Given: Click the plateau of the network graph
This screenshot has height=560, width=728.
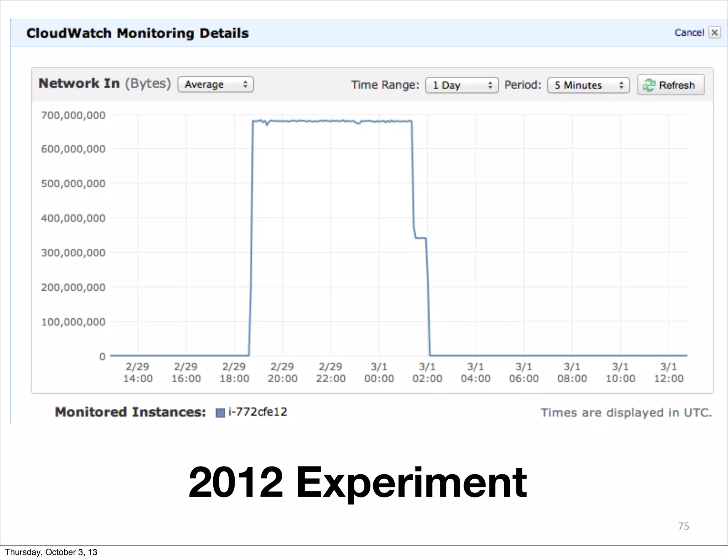Looking at the screenshot, I should point(331,121).
